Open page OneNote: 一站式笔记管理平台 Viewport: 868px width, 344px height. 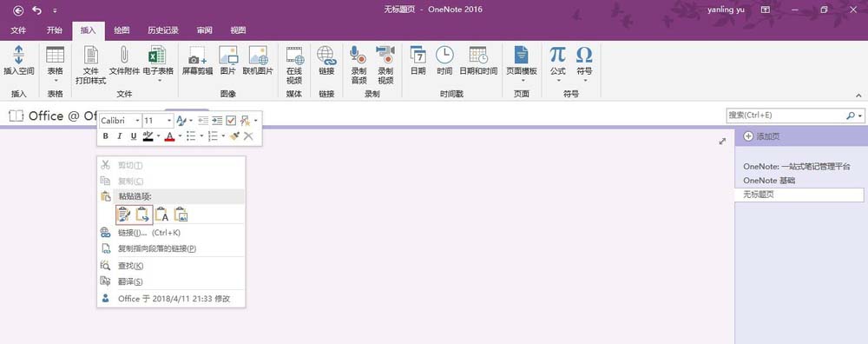click(x=797, y=166)
